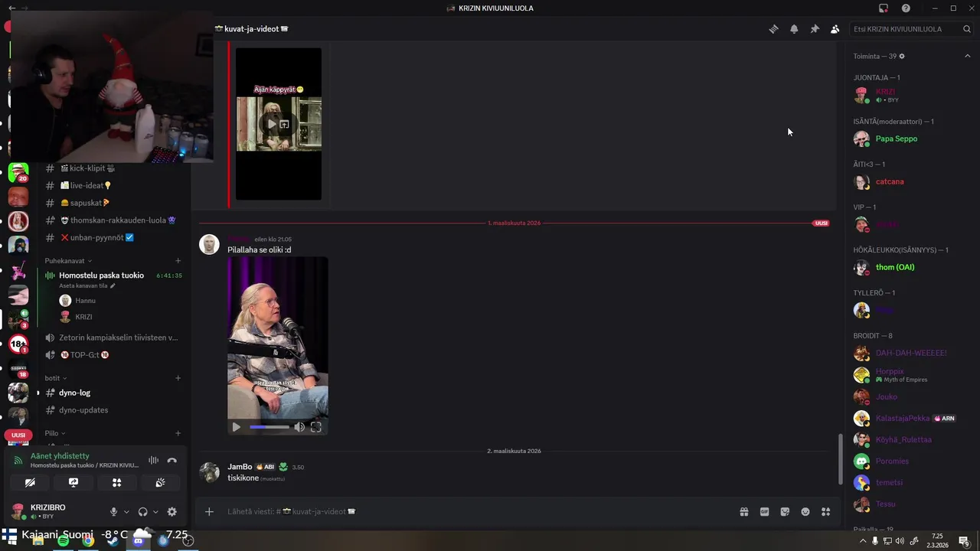Screen dimensions: 980x551
Task: Open the soundboard button in voice panel
Action: click(x=160, y=483)
